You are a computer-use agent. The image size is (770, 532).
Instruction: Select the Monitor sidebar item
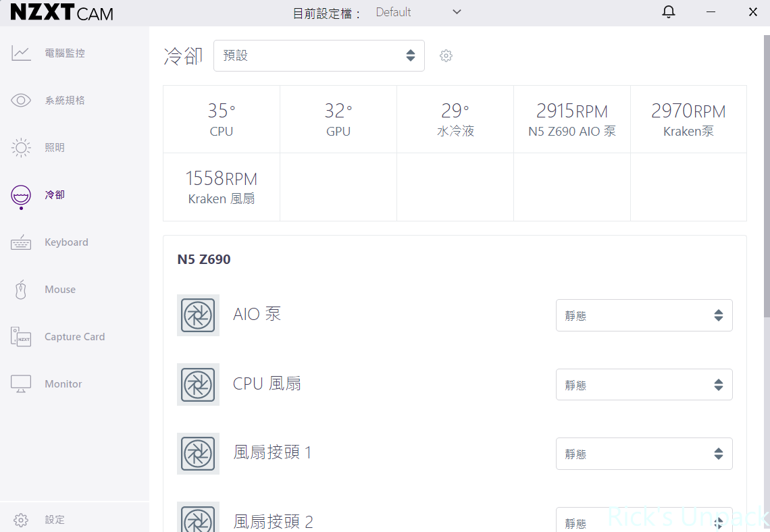[63, 384]
